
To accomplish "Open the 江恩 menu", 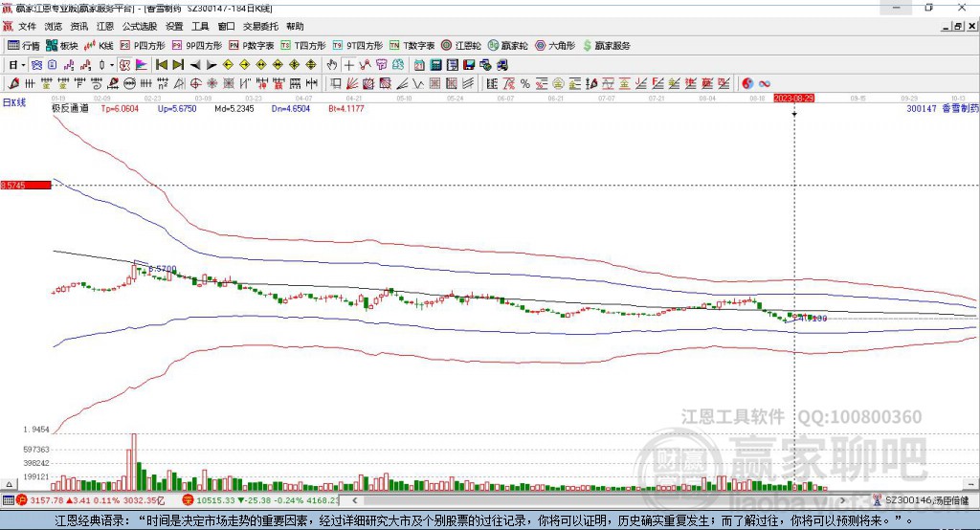I will [105, 27].
